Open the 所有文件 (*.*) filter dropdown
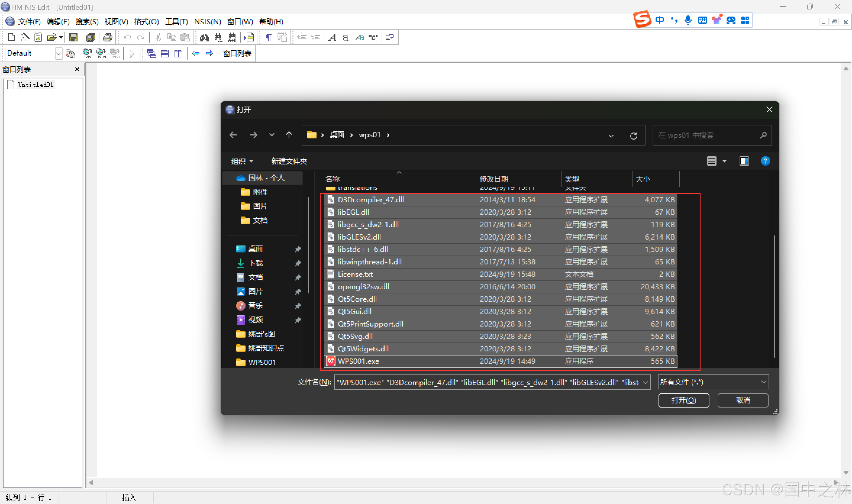852x504 pixels. pyautogui.click(x=713, y=382)
